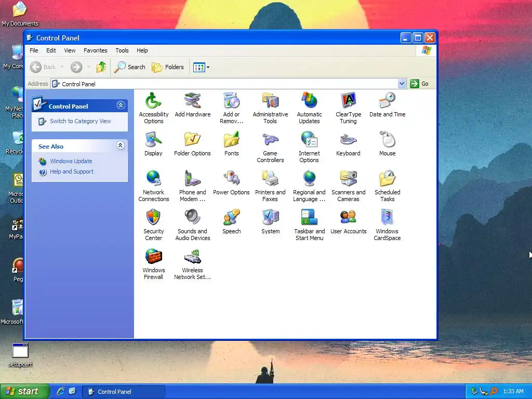Open the Tools menu
This screenshot has width=532, height=399.
[x=122, y=50]
